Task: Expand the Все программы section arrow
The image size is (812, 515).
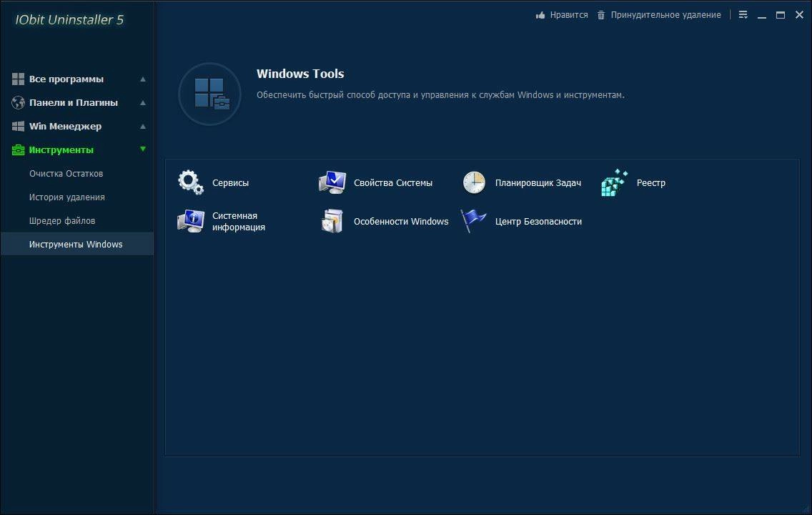Action: click(x=143, y=79)
